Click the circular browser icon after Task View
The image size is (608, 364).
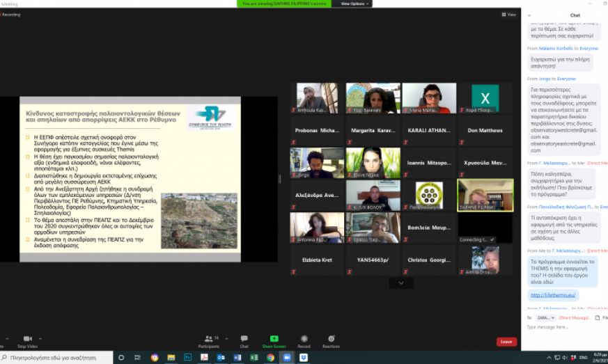(155, 358)
